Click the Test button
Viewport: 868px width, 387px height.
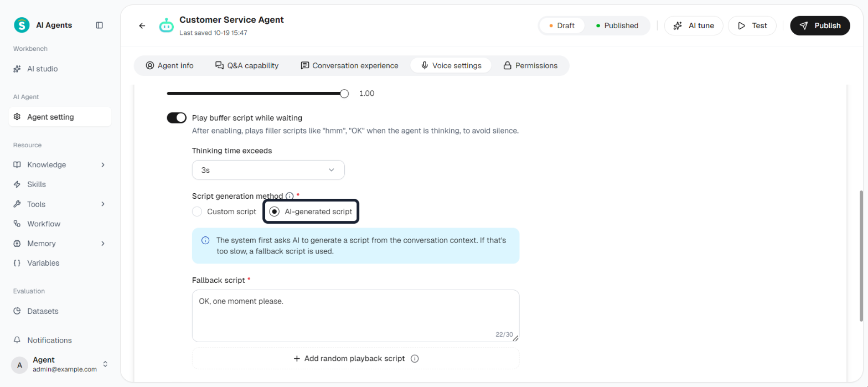pyautogui.click(x=752, y=25)
